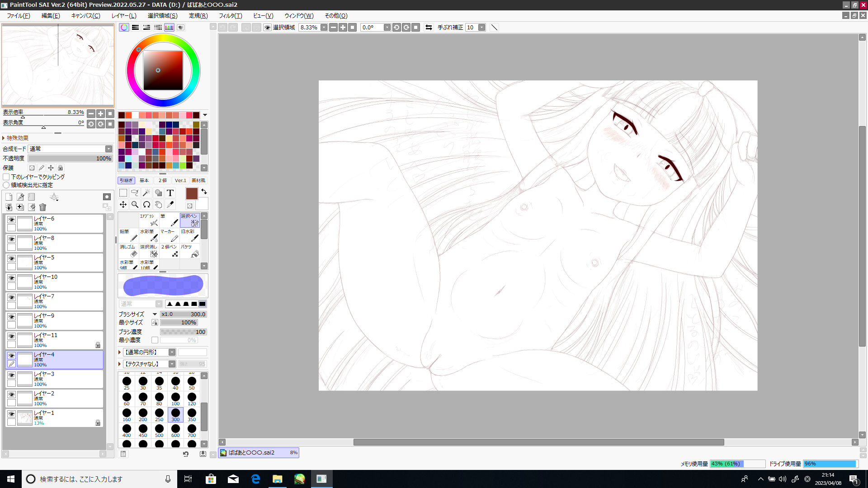Open 手ぶれ補正 stabilizer value dropdown

pos(482,28)
